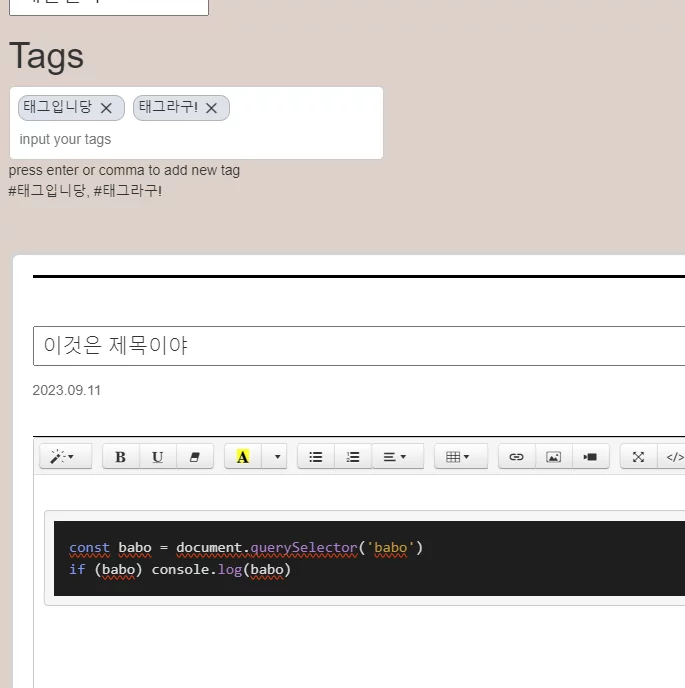Toggle bold formatting

point(120,457)
